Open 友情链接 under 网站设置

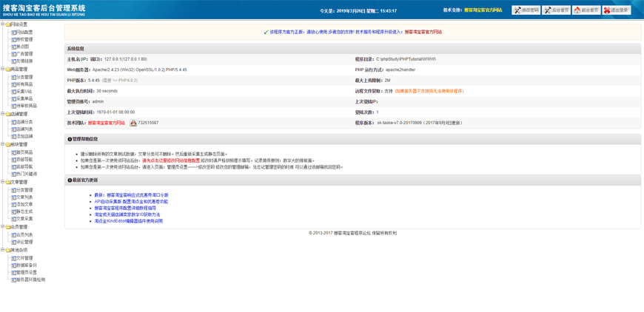pos(24,61)
